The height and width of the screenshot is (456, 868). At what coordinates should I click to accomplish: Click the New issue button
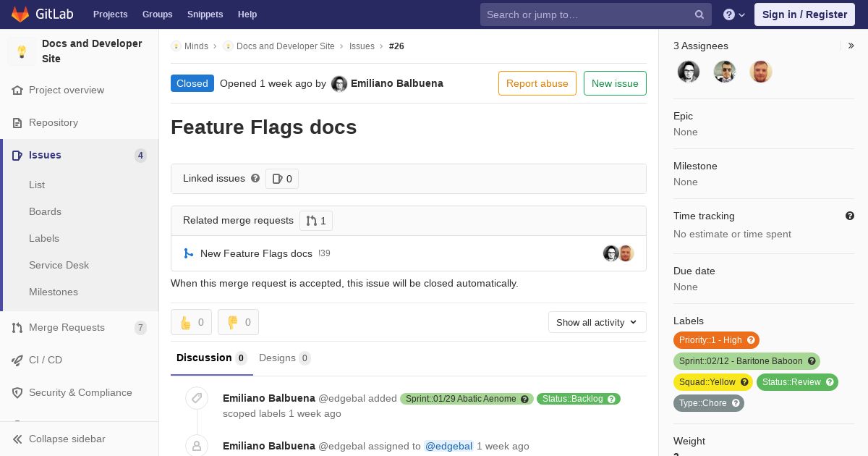tap(615, 83)
